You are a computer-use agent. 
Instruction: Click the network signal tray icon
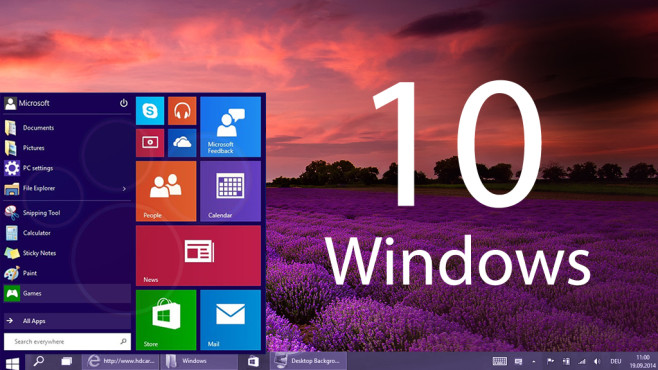(582, 362)
